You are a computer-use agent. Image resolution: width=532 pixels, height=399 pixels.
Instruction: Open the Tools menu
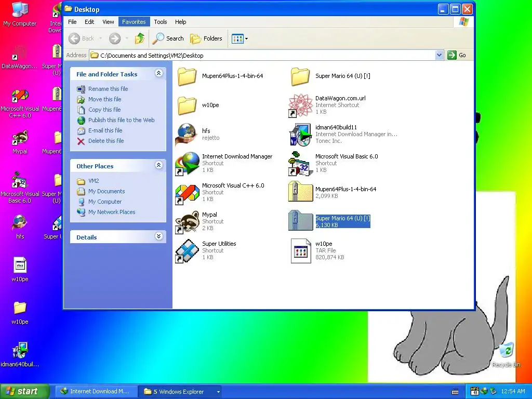[x=161, y=22]
